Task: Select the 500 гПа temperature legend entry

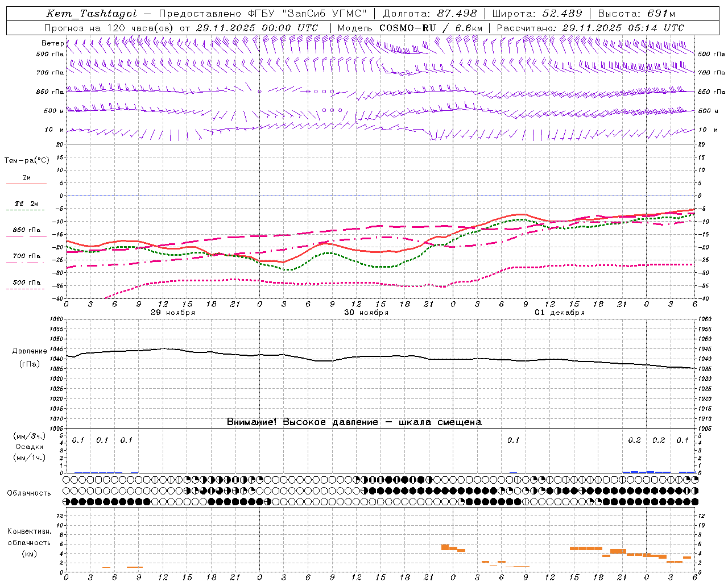Action: 26,282
